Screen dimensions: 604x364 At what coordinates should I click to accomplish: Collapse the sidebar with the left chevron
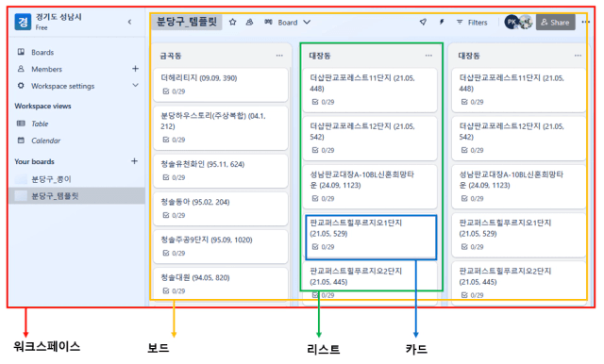pyautogui.click(x=130, y=22)
